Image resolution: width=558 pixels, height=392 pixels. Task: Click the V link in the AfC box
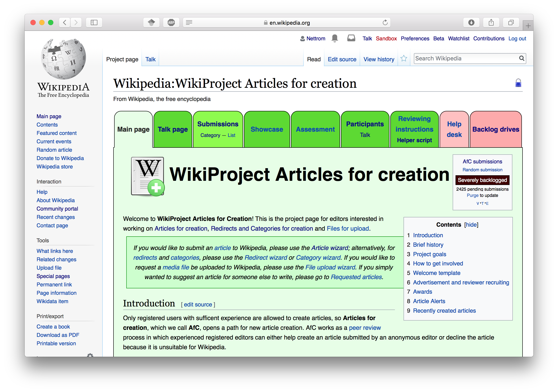(x=478, y=203)
